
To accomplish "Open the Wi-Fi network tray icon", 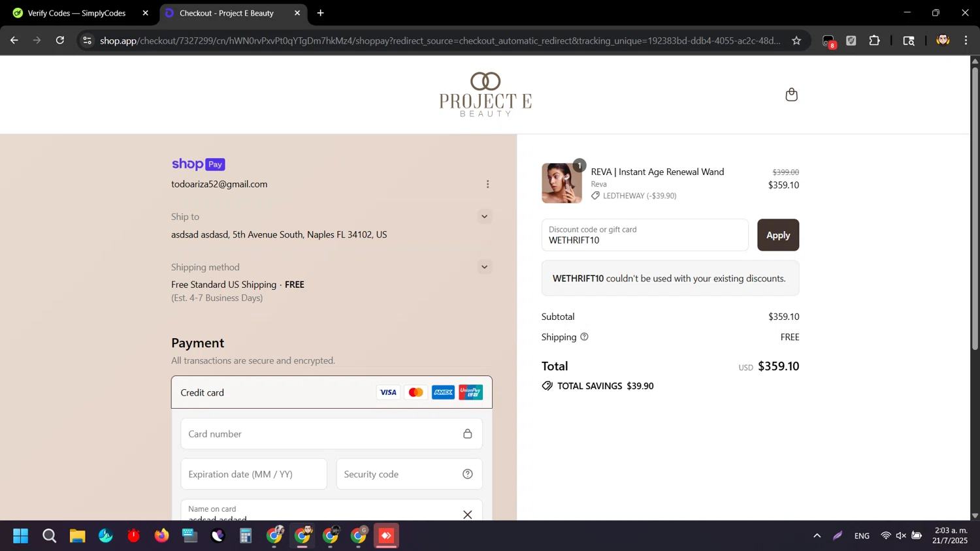I will [885, 536].
